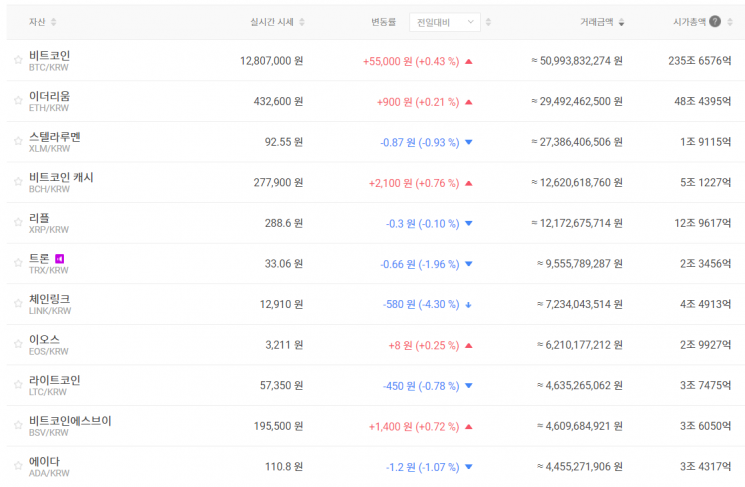Open the 체인링크 asset link
The width and height of the screenshot is (745, 487).
coord(49,299)
